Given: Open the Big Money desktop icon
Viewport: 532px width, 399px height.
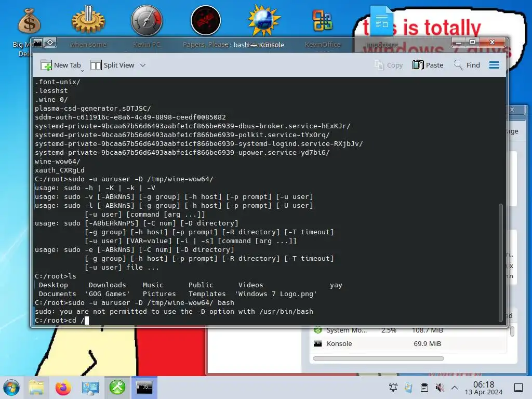Looking at the screenshot, I should click(x=29, y=21).
